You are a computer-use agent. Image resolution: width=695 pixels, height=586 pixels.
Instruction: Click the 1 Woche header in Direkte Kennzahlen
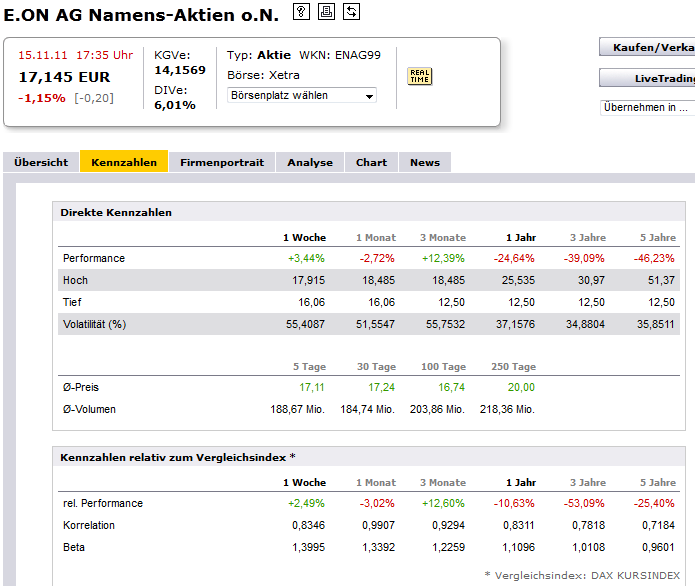click(305, 238)
